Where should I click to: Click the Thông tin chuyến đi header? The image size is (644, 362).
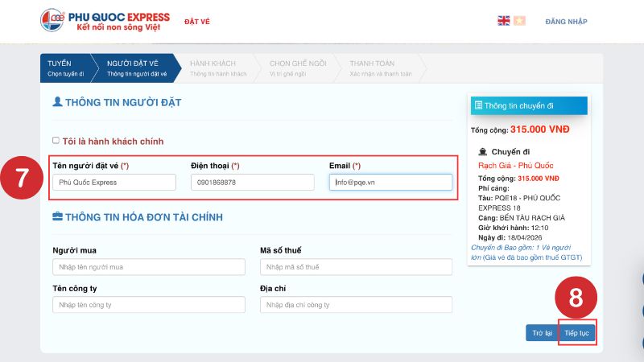[x=529, y=105]
